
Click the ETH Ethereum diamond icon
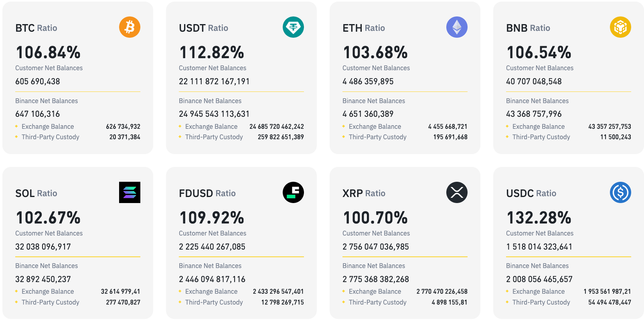click(x=457, y=27)
